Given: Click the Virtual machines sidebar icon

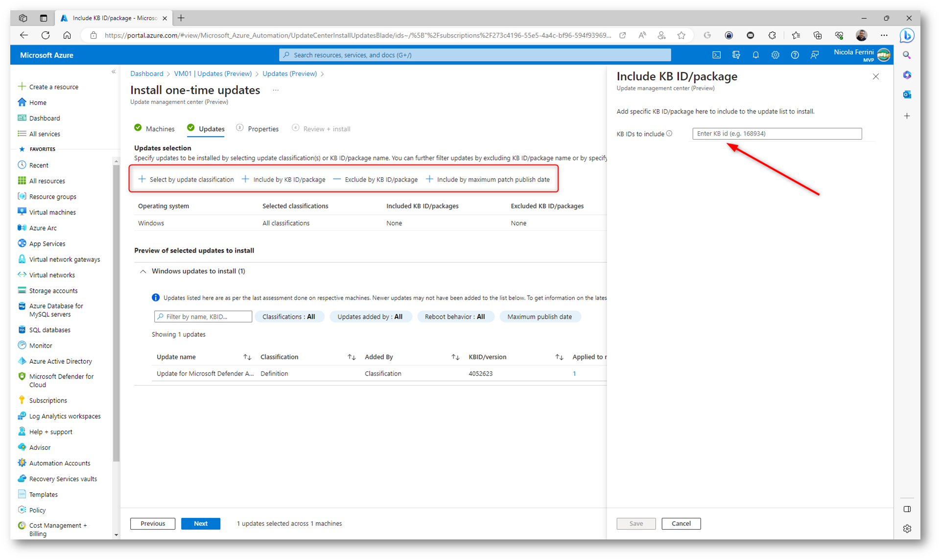Looking at the screenshot, I should (22, 212).
